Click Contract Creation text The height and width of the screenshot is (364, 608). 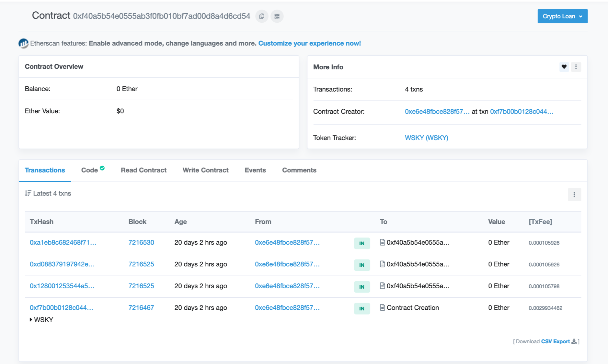[413, 307]
